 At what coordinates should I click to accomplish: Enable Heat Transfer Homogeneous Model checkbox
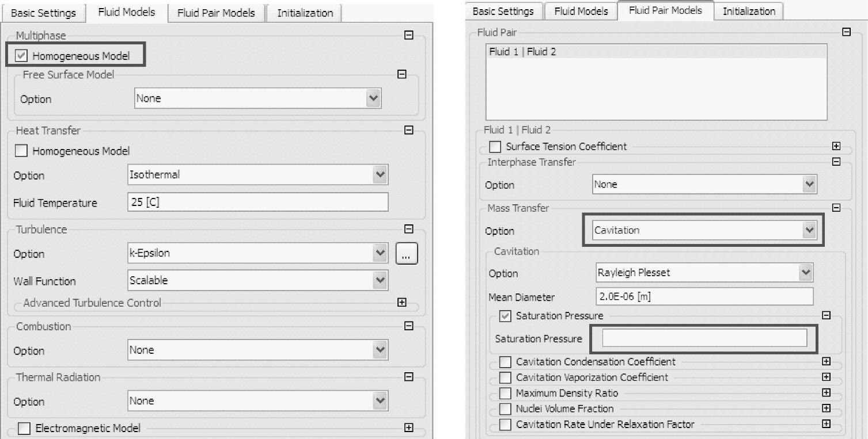pos(21,151)
